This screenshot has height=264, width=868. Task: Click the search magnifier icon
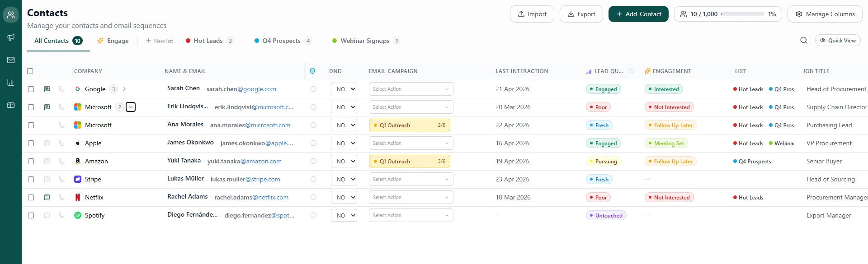804,41
